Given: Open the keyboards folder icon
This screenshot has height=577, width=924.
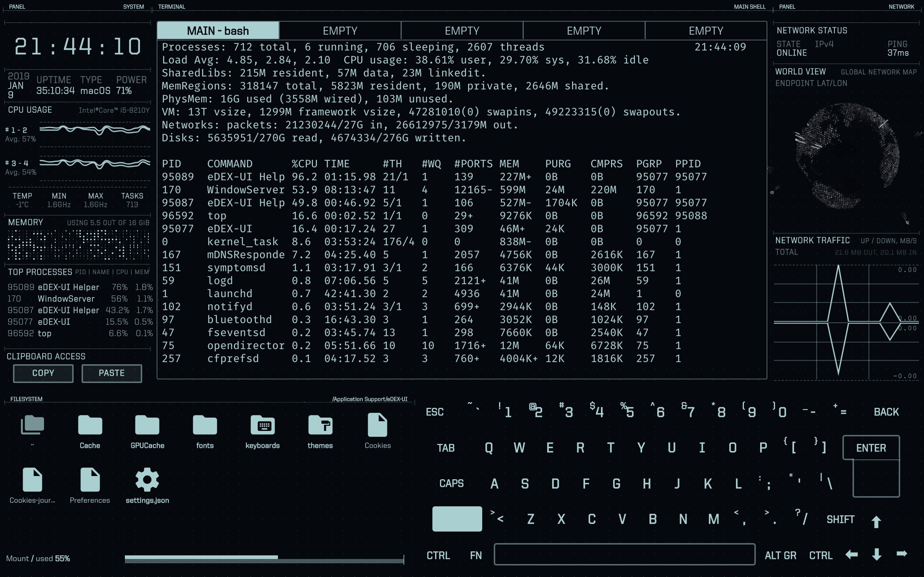Looking at the screenshot, I should click(262, 425).
